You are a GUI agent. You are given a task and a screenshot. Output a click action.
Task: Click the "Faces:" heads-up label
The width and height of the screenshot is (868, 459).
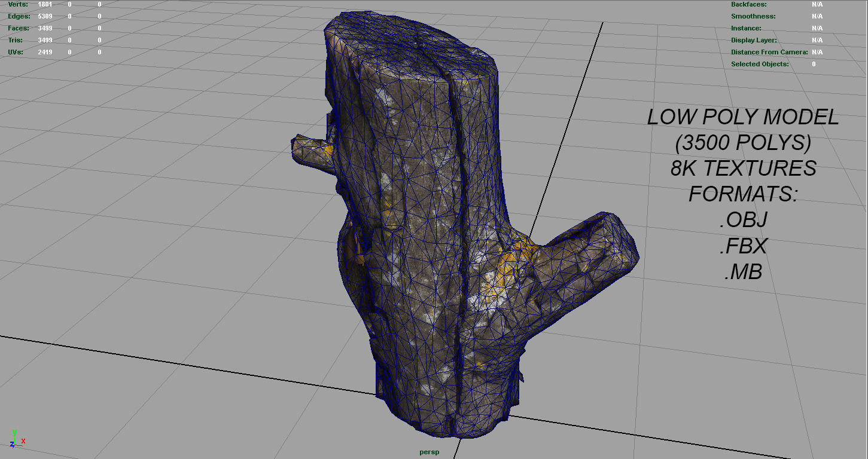[19, 28]
